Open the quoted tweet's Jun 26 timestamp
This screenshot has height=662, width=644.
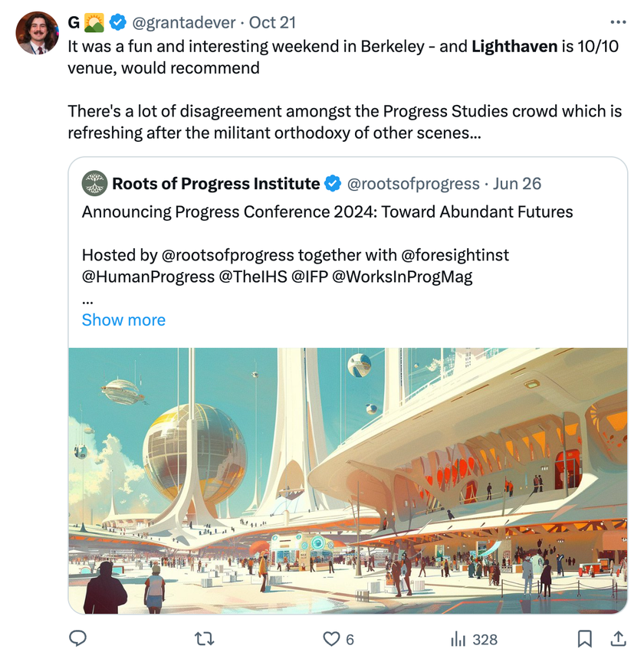[x=517, y=184]
